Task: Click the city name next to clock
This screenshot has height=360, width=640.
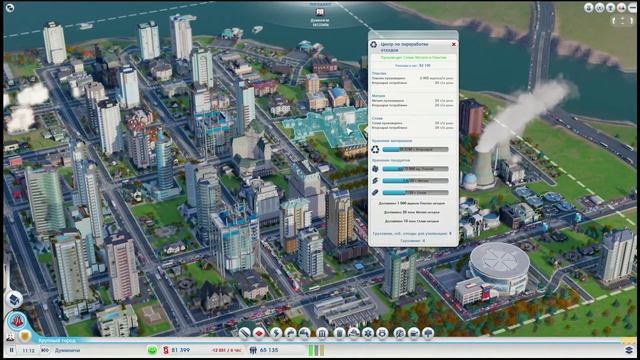Action: coord(67,350)
